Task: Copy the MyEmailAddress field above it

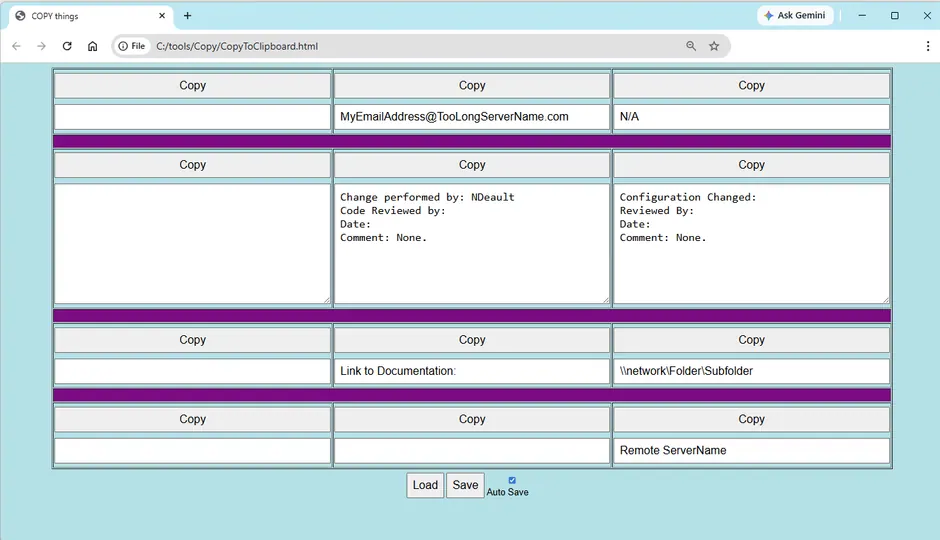Action: pos(472,86)
